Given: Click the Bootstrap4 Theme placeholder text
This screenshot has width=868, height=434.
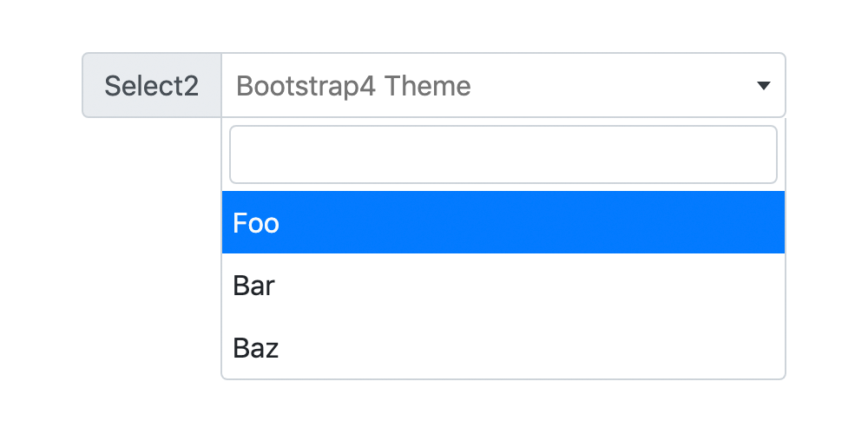Looking at the screenshot, I should [x=353, y=86].
